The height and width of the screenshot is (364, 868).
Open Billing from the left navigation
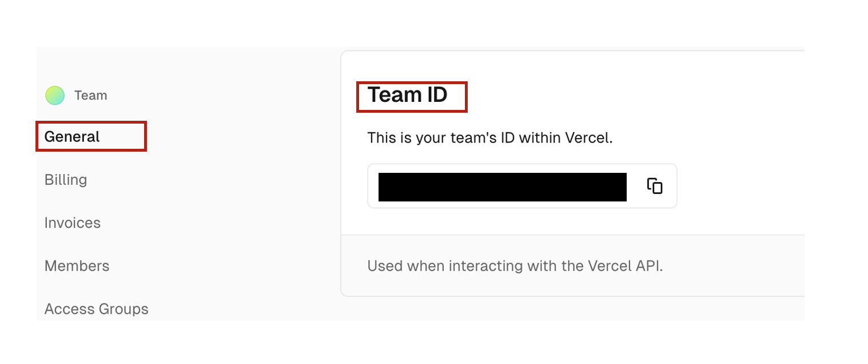(x=65, y=179)
